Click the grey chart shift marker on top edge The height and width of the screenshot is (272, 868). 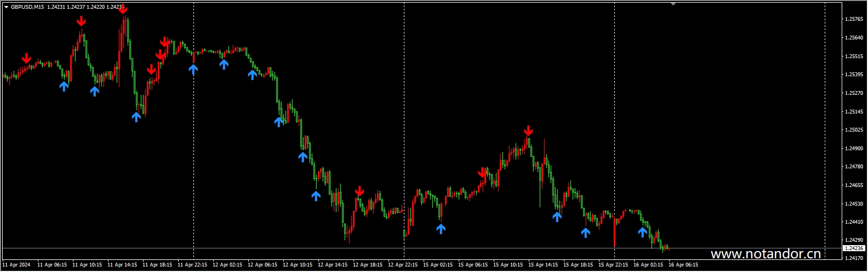[x=673, y=4]
